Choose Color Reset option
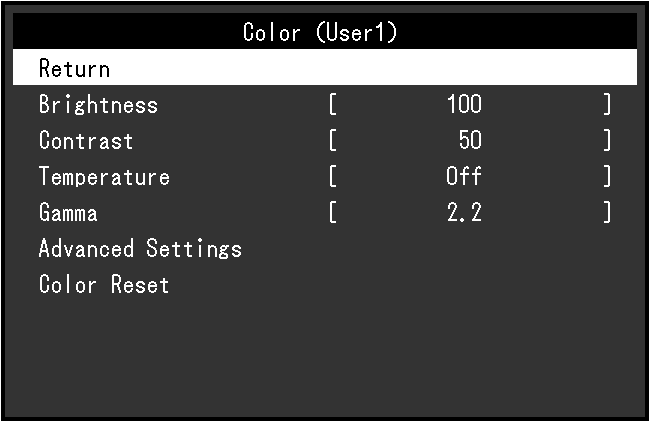The height and width of the screenshot is (421, 649). [104, 285]
